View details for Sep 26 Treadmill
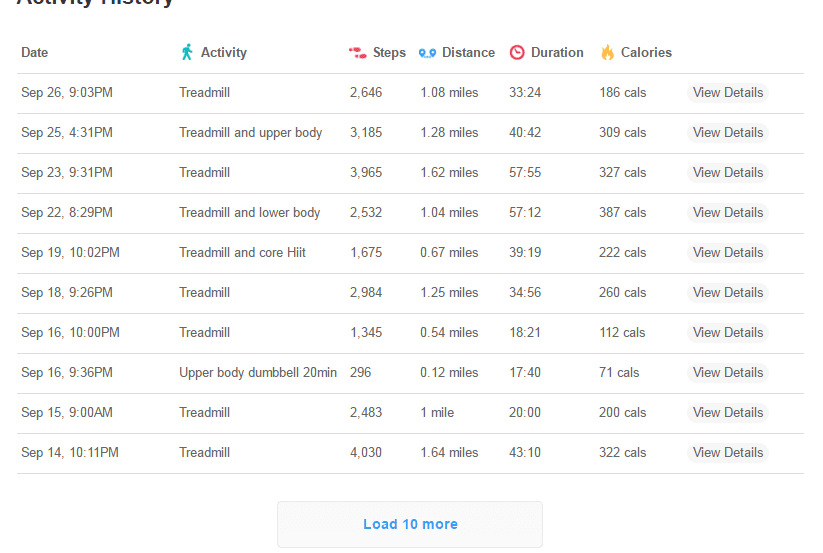The width and height of the screenshot is (823, 553). (x=727, y=92)
